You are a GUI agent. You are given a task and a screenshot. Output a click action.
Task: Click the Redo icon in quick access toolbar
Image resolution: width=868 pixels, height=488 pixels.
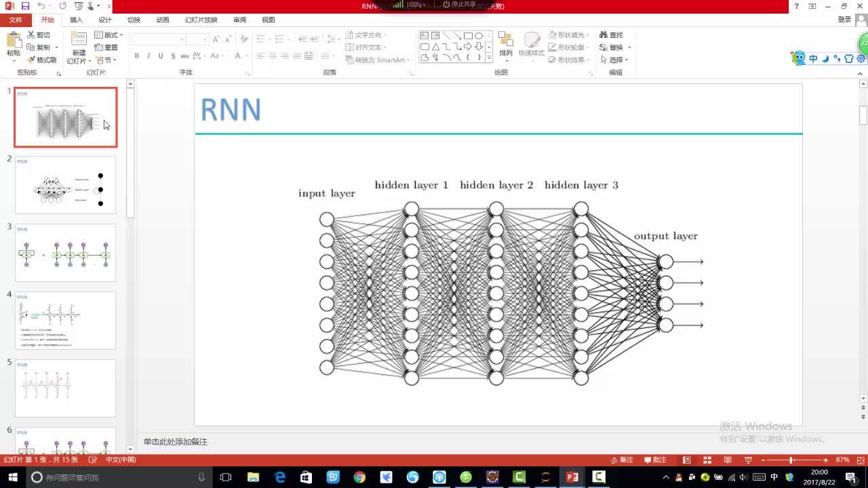point(62,6)
